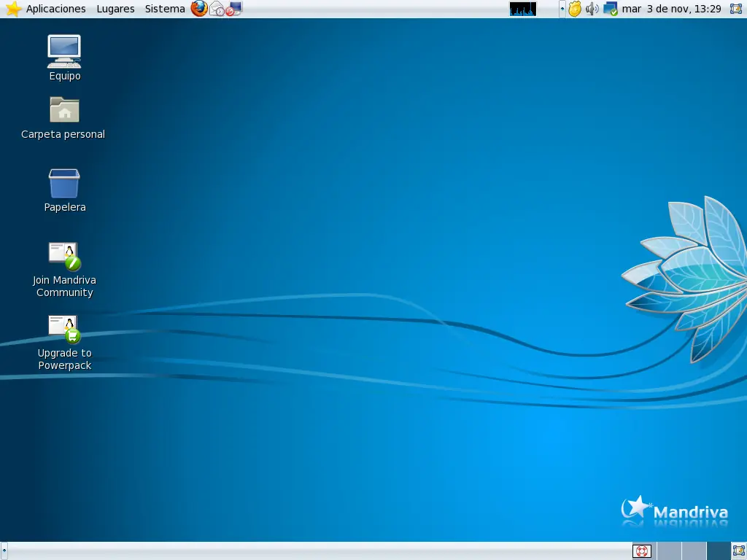Switch to the third workspace
747x560 pixels.
click(x=694, y=551)
